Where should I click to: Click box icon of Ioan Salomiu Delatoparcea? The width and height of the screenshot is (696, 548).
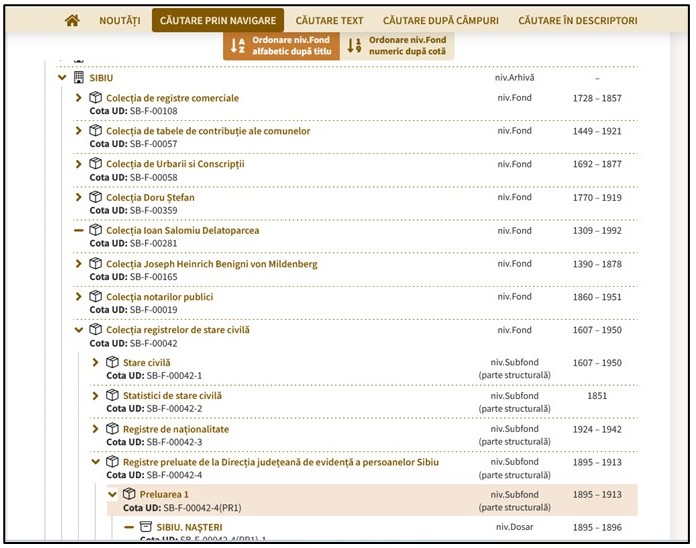tap(95, 230)
